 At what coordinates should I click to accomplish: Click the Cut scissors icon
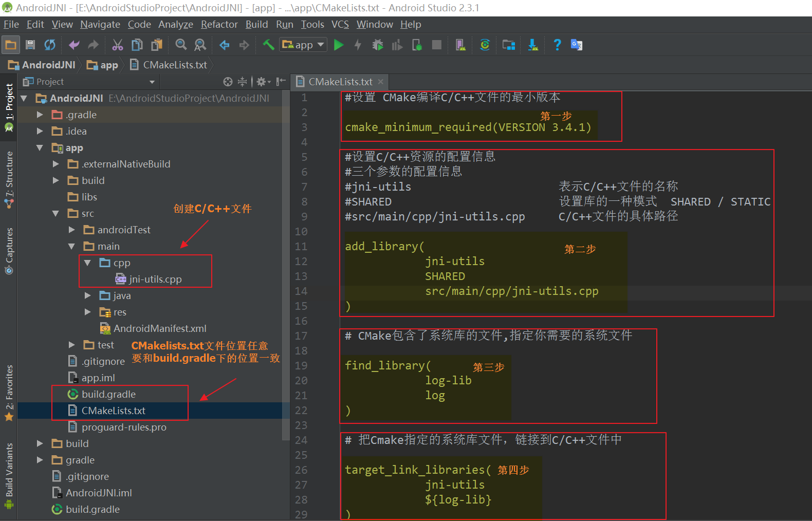[x=118, y=45]
